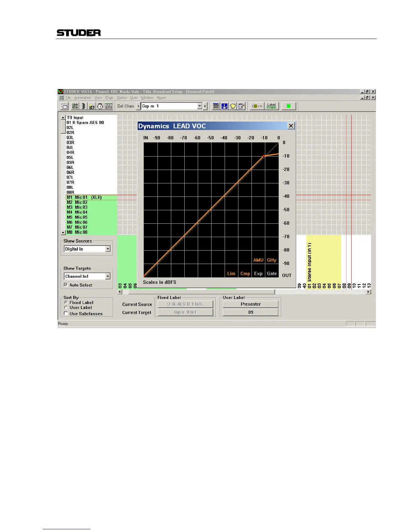Open the Automation menu
411x532 pixels.
point(83,98)
